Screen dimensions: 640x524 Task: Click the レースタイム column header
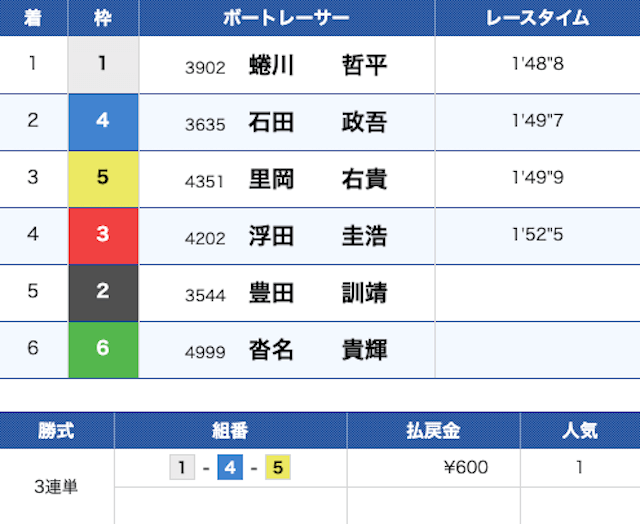(538, 18)
